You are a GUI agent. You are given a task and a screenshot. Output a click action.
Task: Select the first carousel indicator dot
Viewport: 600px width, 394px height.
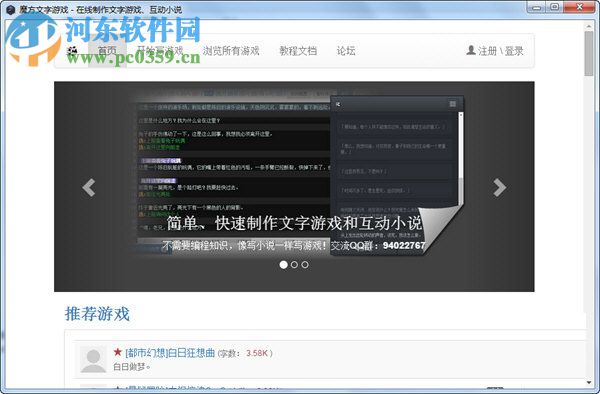[x=284, y=264]
